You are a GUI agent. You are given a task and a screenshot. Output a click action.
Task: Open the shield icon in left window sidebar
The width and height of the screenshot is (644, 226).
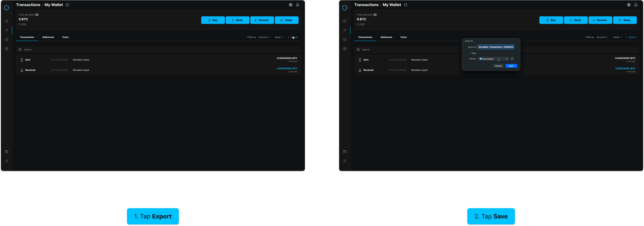(7, 39)
